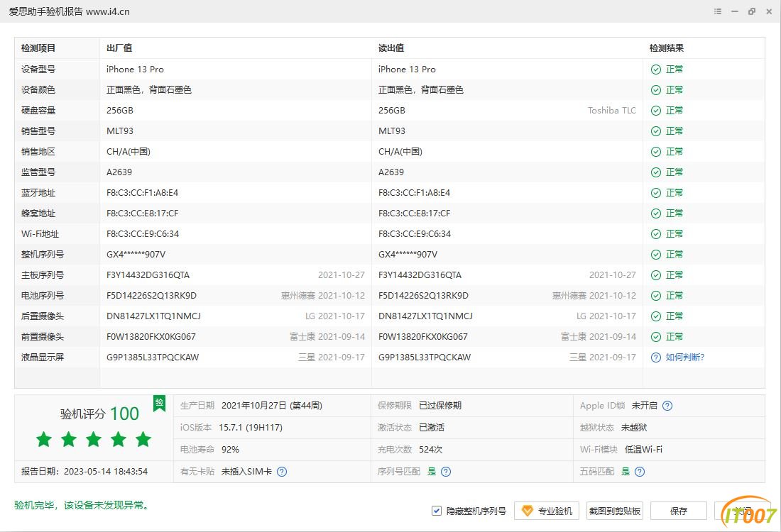Click factory Bluetooth address F8:C3:CC:F1:A8:E4

click(x=142, y=193)
